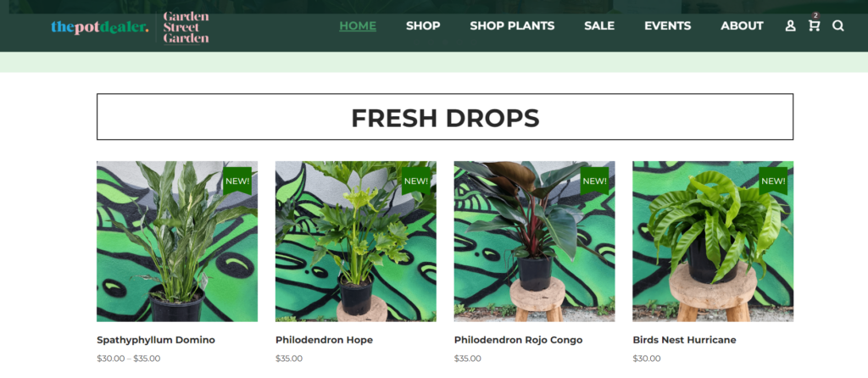This screenshot has width=868, height=378.
Task: Click NEW! badge on Spathyphyllum Domino
Action: pos(237,181)
